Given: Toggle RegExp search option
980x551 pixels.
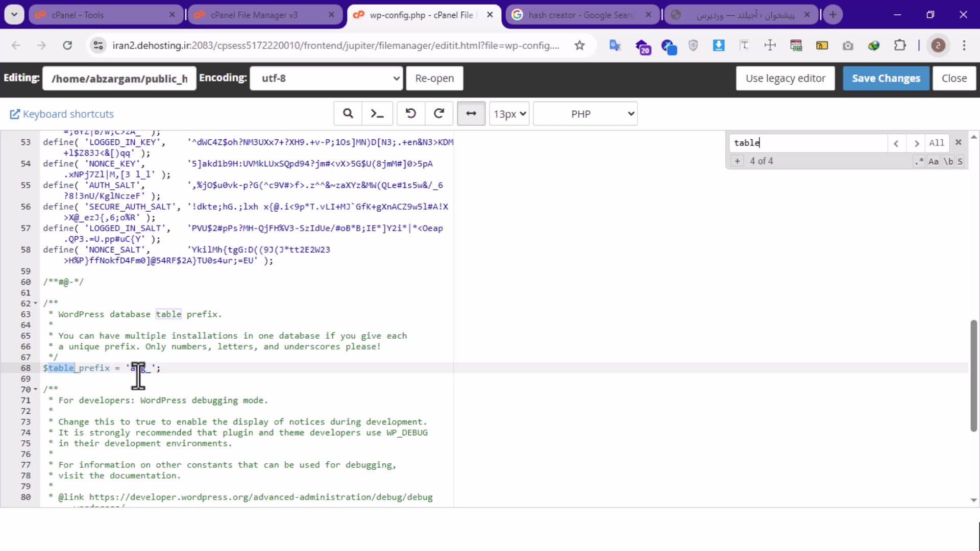Looking at the screenshot, I should (x=920, y=161).
